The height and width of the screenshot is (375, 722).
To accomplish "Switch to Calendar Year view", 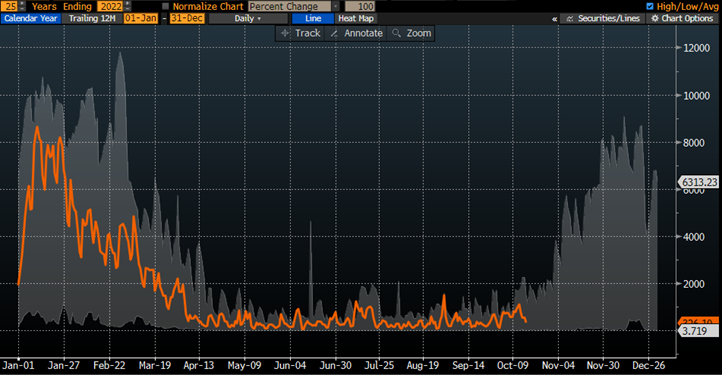I will point(31,18).
